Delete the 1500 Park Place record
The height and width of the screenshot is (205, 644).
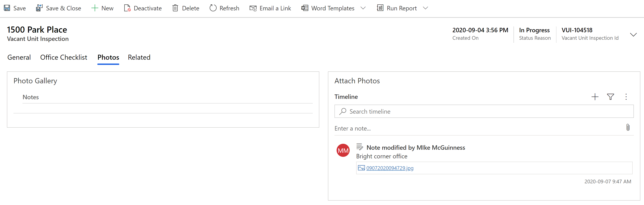185,8
